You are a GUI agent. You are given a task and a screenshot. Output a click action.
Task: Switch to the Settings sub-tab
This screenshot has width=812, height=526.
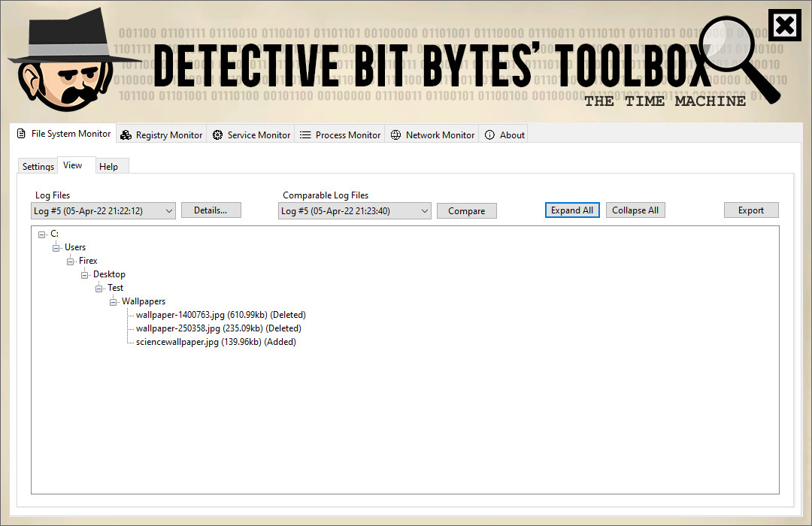pos(38,167)
